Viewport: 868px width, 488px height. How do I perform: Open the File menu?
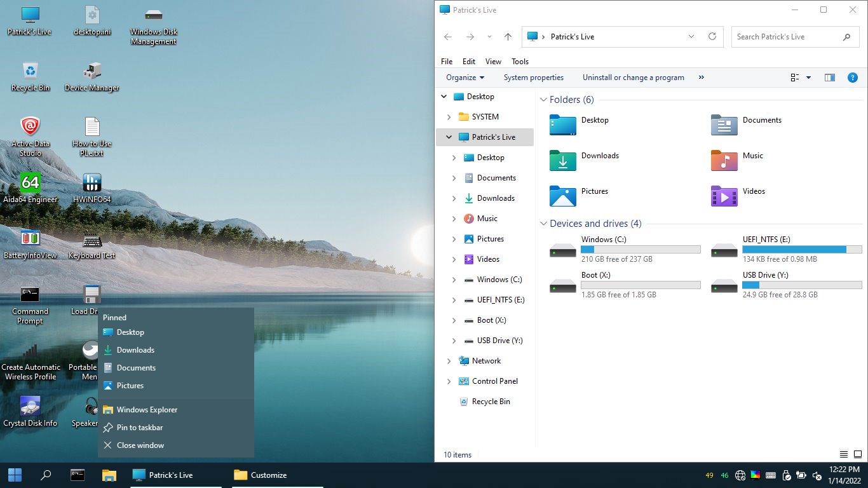click(447, 62)
